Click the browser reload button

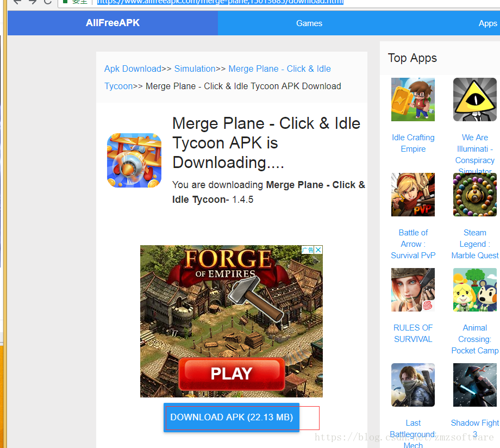click(47, 2)
